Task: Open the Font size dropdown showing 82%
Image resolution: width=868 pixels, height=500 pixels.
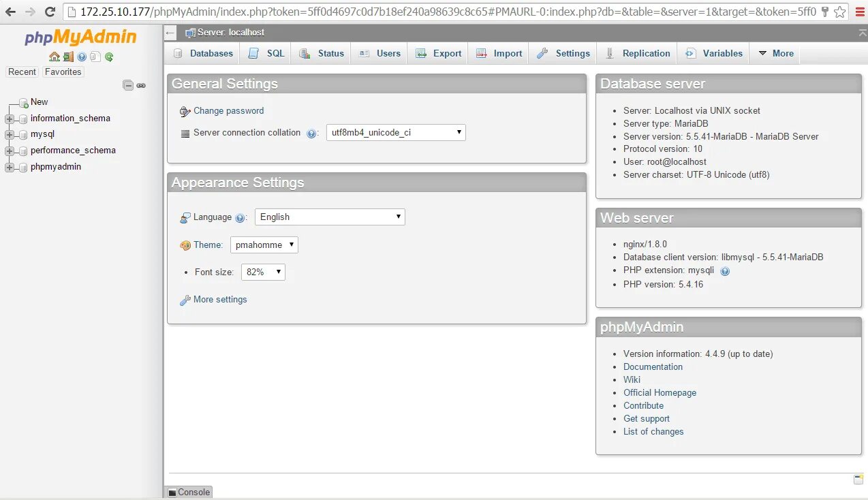Action: [x=263, y=272]
